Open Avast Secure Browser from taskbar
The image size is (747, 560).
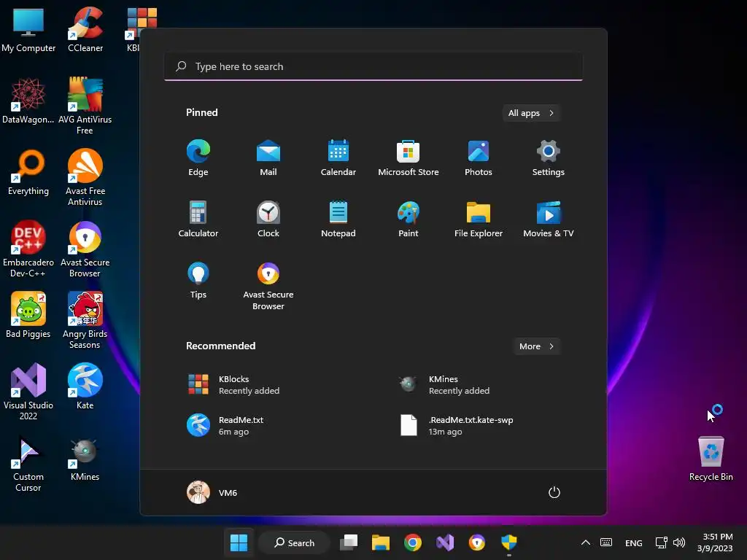point(477,542)
